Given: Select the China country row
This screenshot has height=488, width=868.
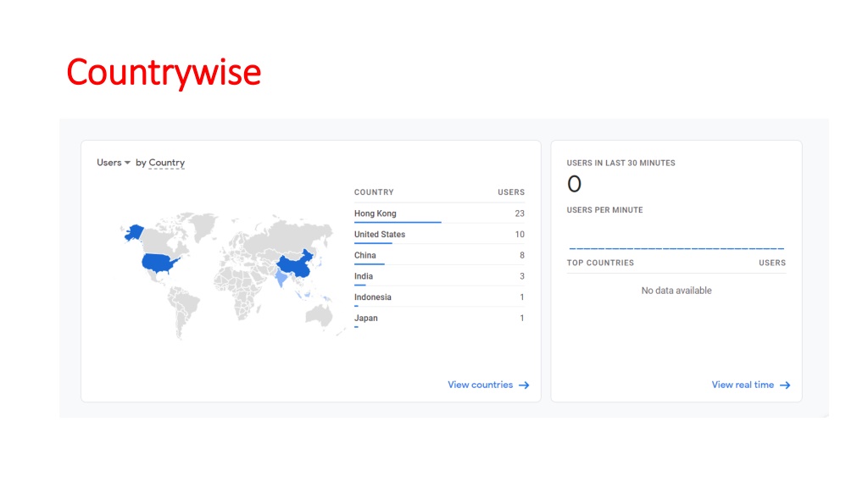Looking at the screenshot, I should coord(440,256).
